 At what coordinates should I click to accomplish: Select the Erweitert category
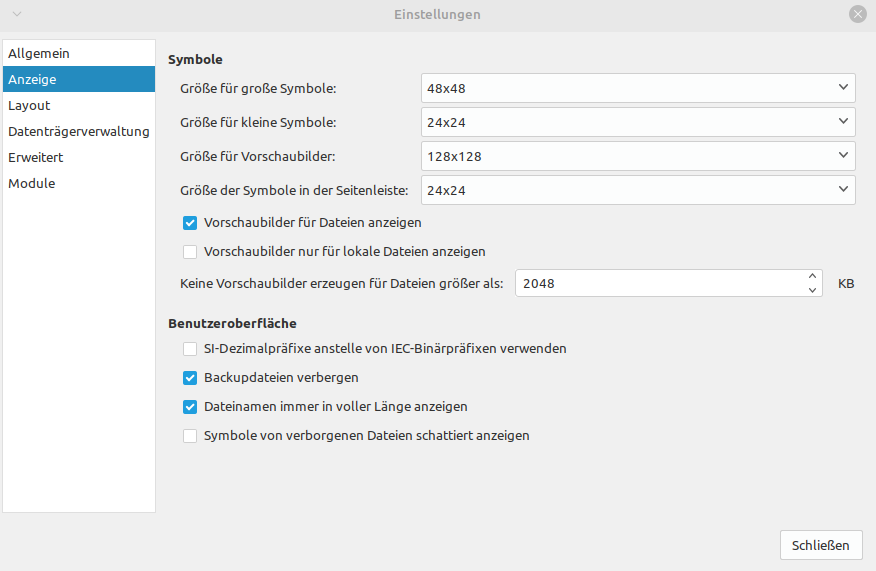36,157
